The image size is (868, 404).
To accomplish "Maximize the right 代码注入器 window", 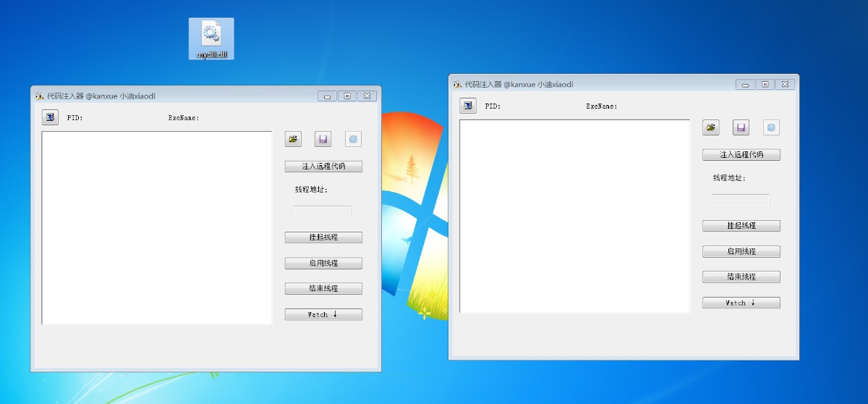I will [765, 85].
